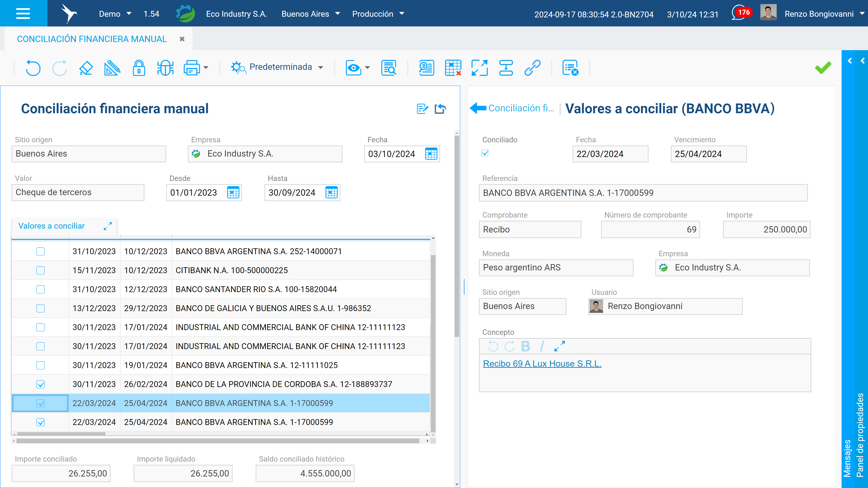Click the far right panel chevron
Image resolution: width=868 pixels, height=488 pixels.
[862, 61]
